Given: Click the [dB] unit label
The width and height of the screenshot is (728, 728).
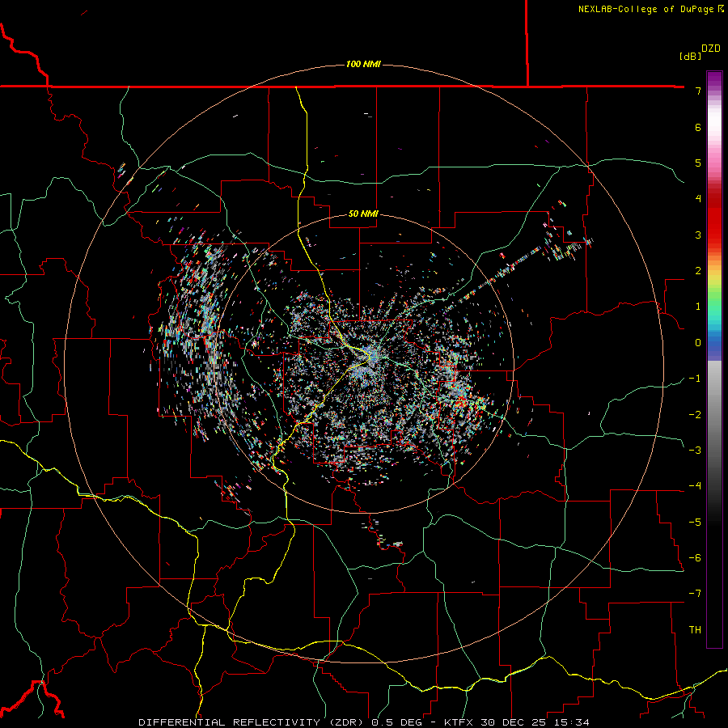Looking at the screenshot, I should pos(691,56).
